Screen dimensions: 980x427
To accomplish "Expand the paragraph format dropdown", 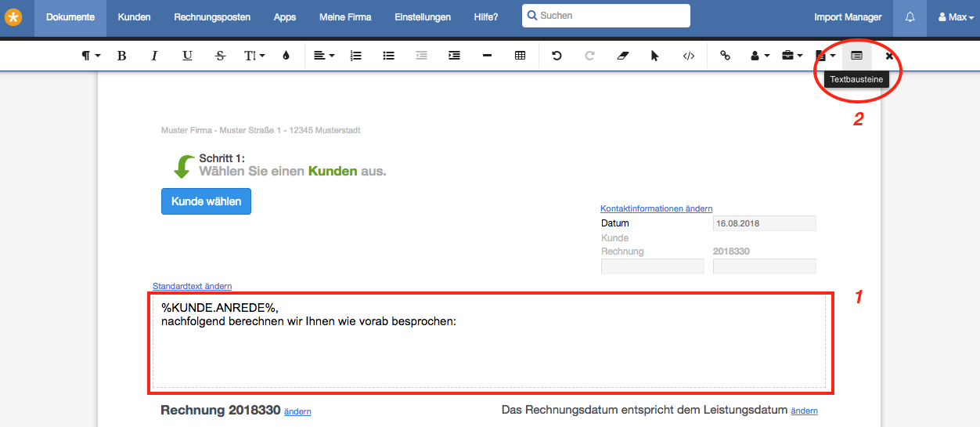I will click(91, 56).
